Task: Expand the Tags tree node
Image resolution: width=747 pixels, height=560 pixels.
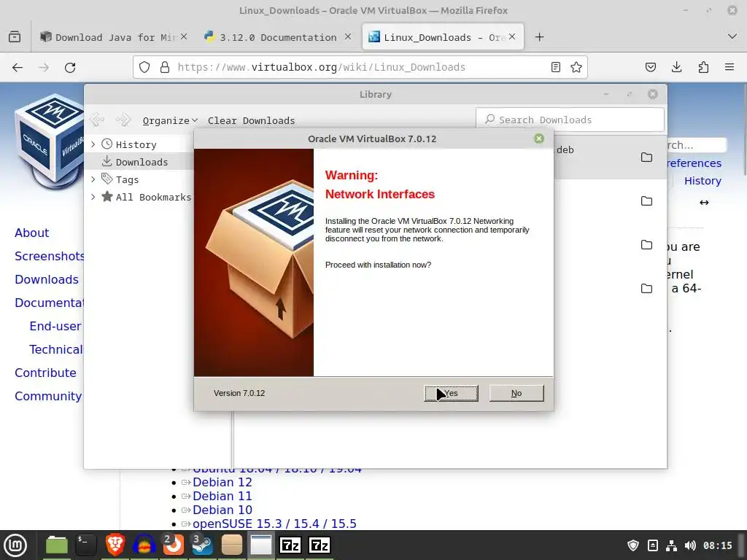Action: [x=93, y=179]
